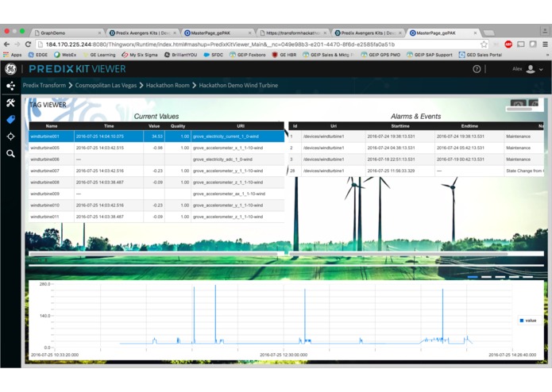Open the GEIP Foxboro bookmark
Image resolution: width=552 pixels, height=392 pixels.
click(248, 55)
